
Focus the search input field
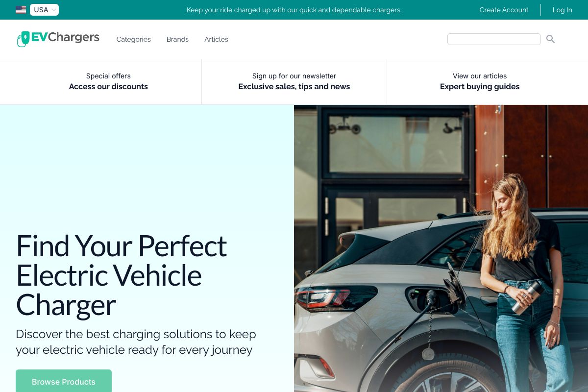point(494,39)
